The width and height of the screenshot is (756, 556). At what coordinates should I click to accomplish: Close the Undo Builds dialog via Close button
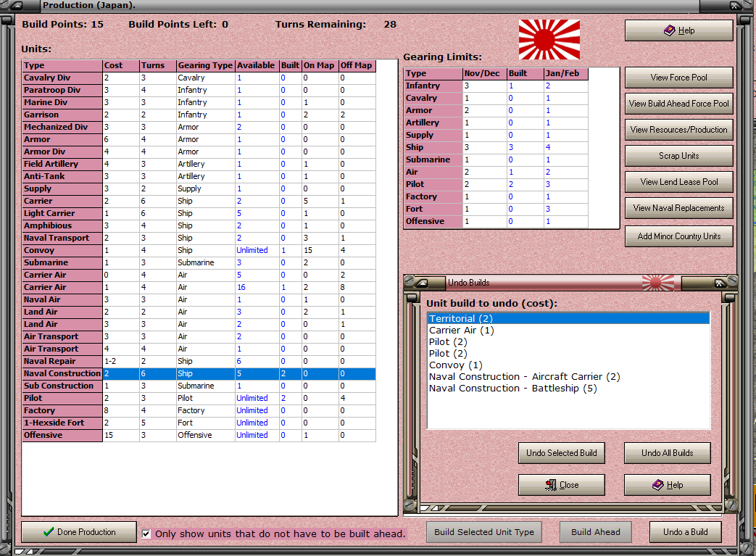coord(562,485)
